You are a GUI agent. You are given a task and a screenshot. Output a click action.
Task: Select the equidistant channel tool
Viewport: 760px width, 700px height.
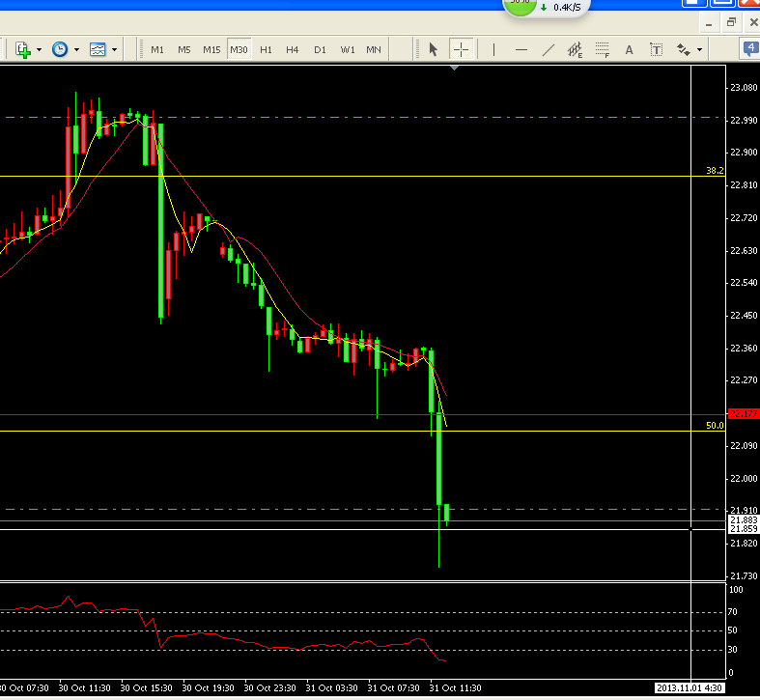[x=577, y=49]
